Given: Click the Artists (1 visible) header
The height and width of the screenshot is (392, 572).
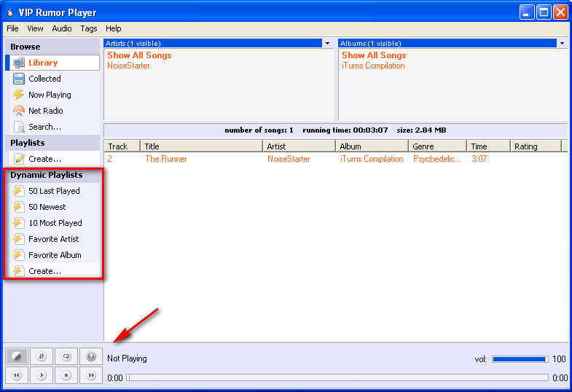Looking at the screenshot, I should pyautogui.click(x=213, y=44).
